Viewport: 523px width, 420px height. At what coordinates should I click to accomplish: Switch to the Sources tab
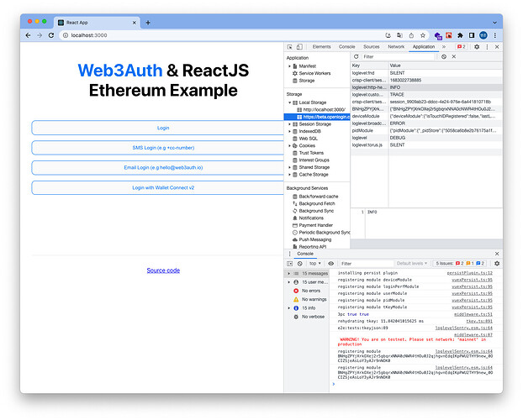(x=372, y=47)
